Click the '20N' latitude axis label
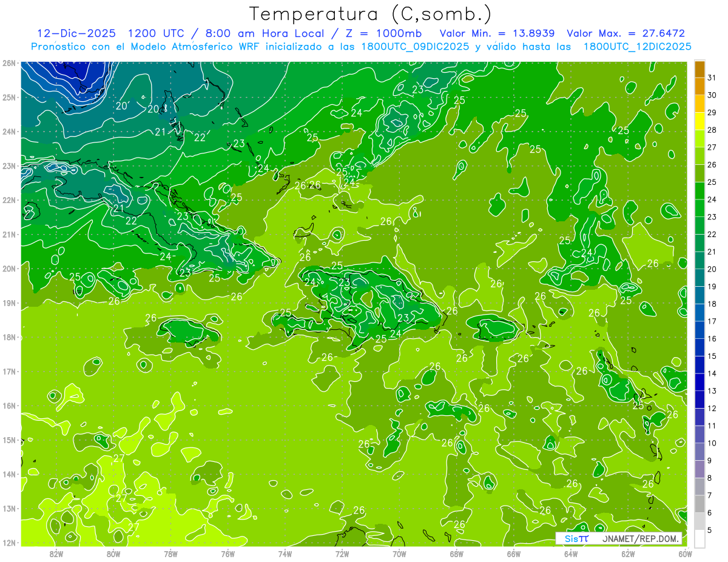The width and height of the screenshot is (728, 562). (x=9, y=269)
